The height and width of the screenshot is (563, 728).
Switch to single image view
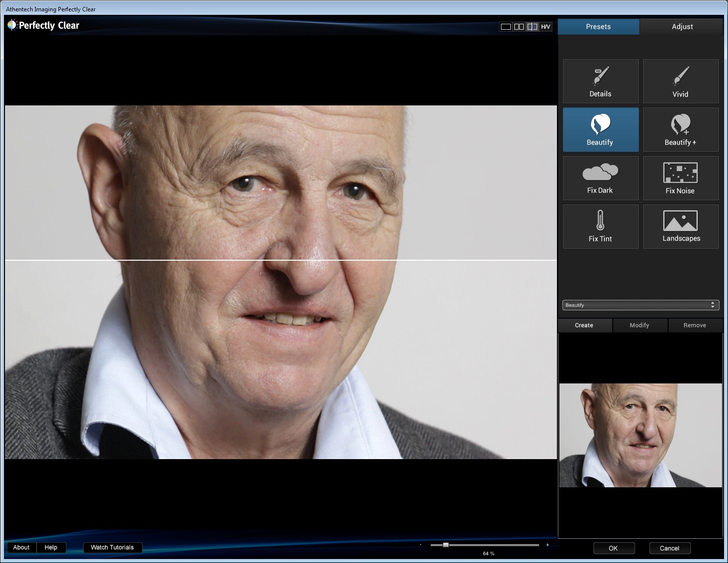(505, 27)
